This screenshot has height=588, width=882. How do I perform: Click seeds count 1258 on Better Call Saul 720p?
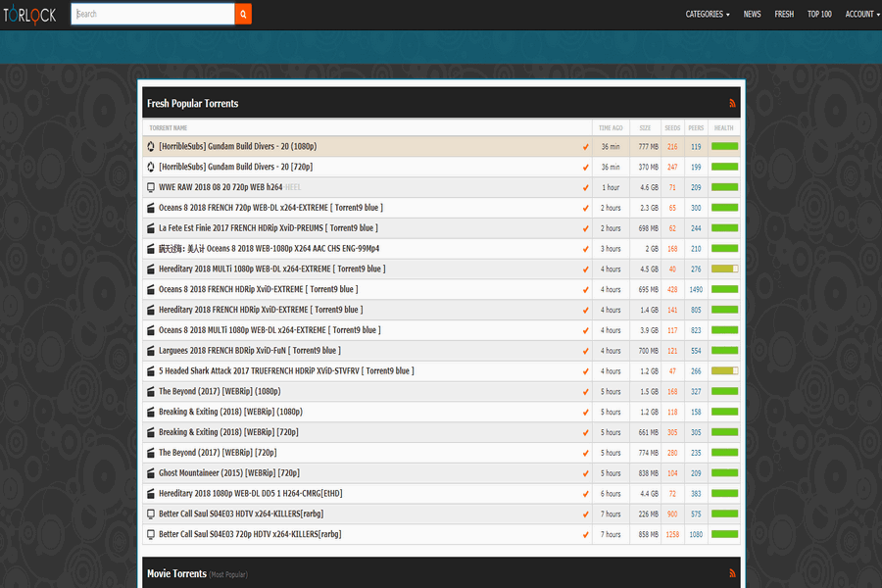click(x=672, y=534)
